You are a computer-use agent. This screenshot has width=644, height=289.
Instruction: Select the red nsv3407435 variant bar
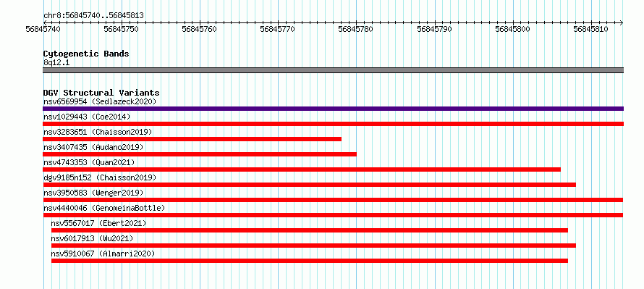tap(200, 154)
